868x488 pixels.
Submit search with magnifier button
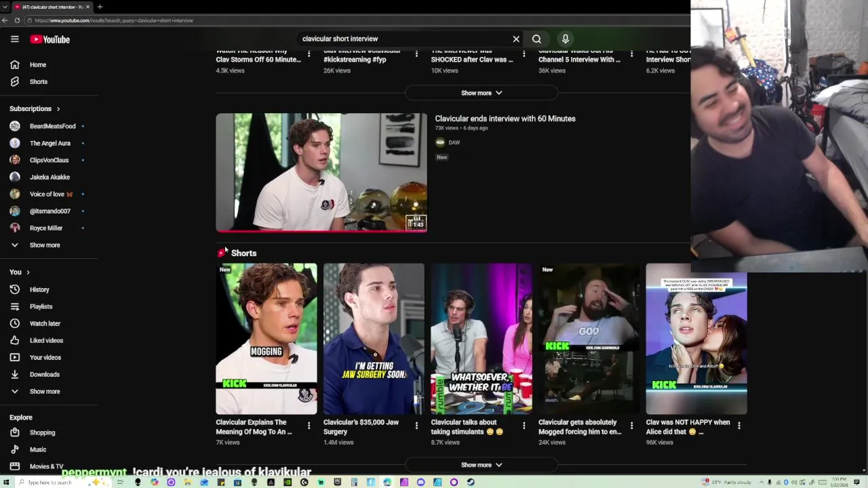[536, 39]
